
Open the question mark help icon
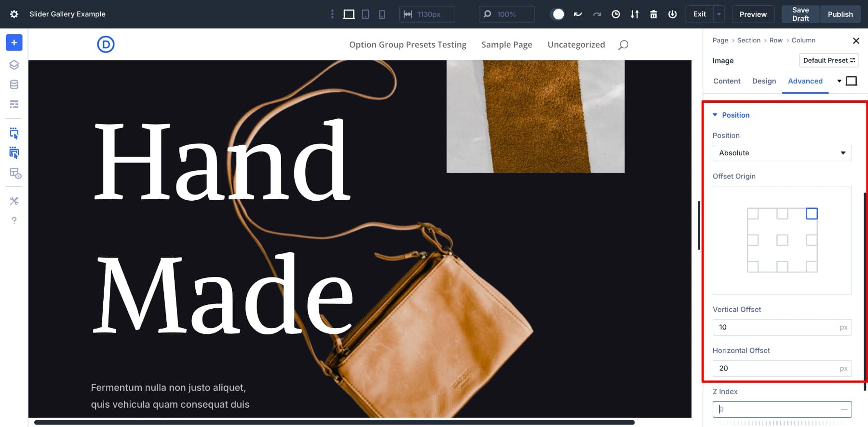click(x=14, y=220)
